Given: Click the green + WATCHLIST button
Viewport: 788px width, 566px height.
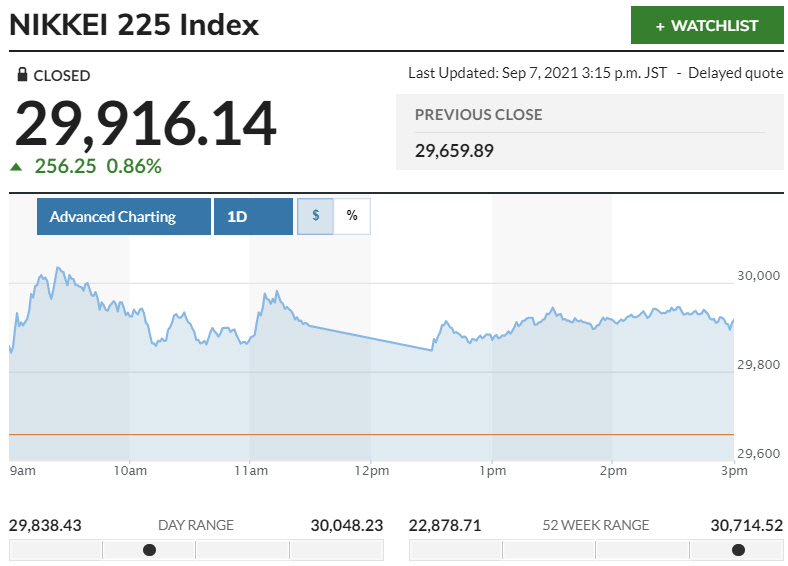Looking at the screenshot, I should tap(707, 25).
